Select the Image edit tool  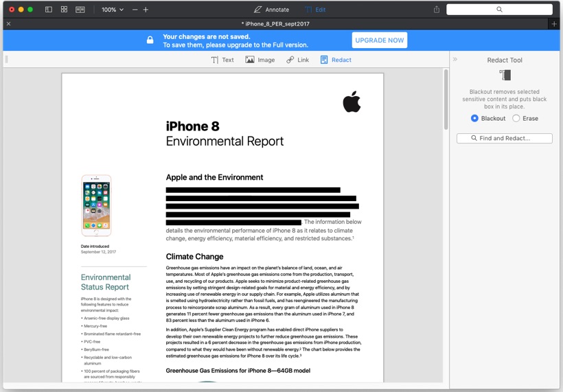260,60
